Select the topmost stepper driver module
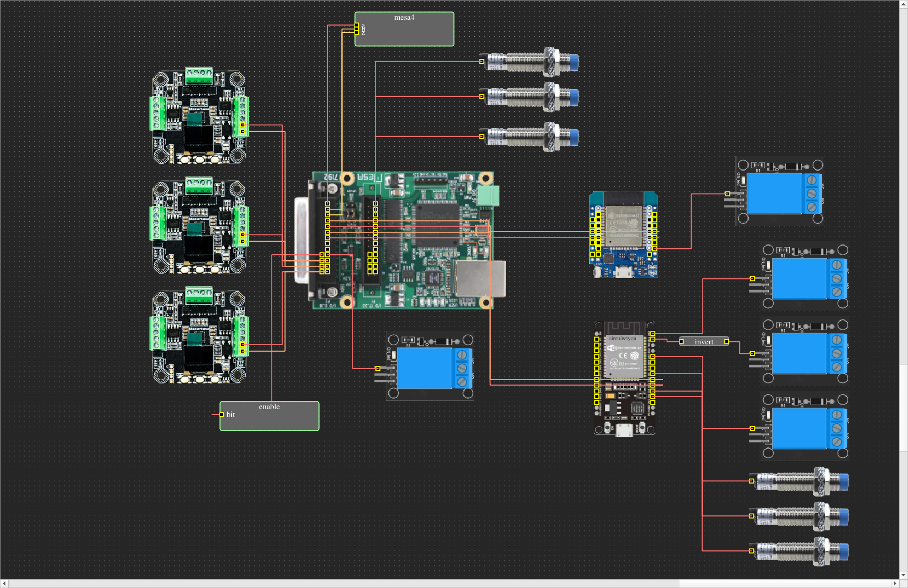 click(x=199, y=117)
